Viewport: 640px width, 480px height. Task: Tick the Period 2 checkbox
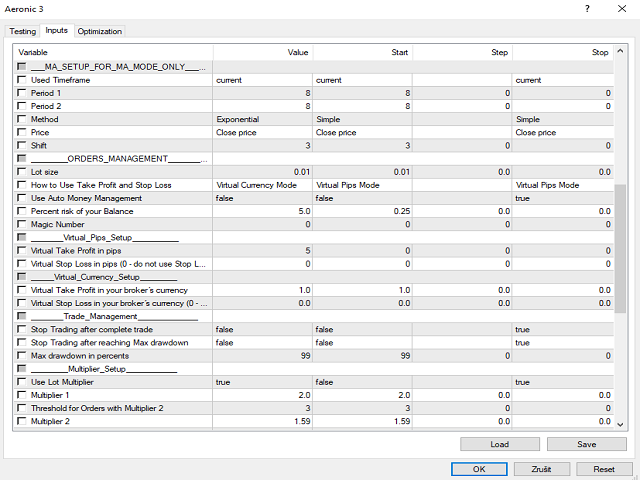22,106
